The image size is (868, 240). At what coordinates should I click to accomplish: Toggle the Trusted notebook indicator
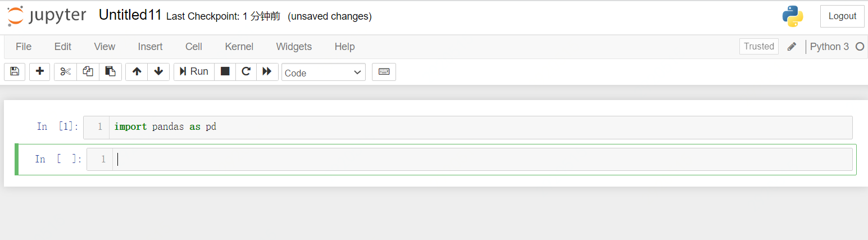758,47
